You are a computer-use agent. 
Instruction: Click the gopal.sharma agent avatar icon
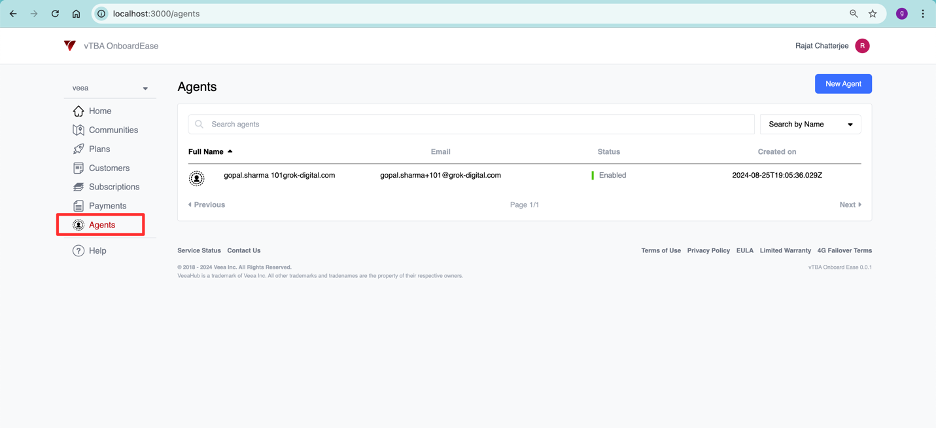coord(196,177)
